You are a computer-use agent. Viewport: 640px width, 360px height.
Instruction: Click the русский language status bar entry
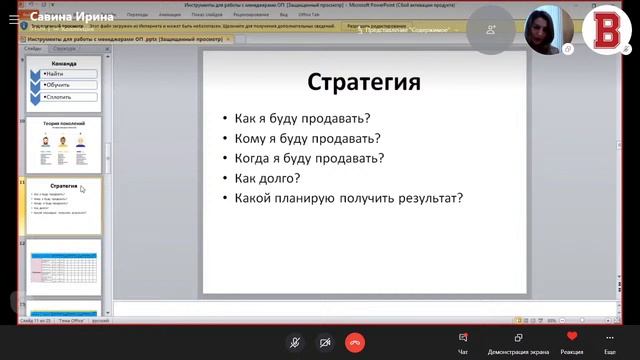click(x=100, y=321)
